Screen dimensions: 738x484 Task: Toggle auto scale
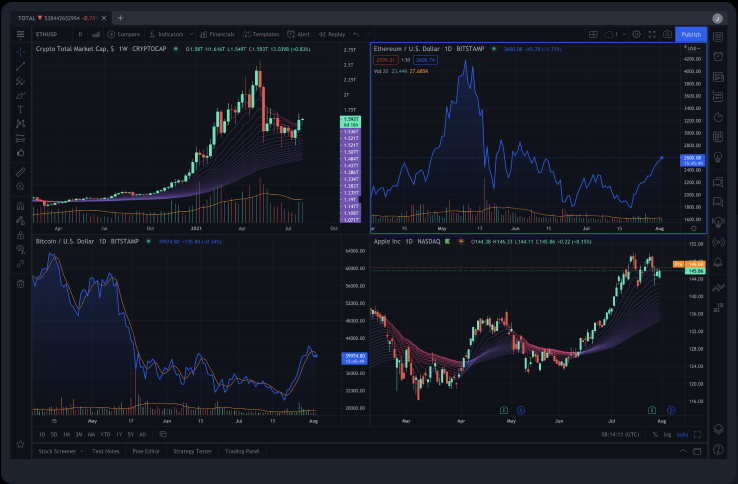click(x=682, y=435)
